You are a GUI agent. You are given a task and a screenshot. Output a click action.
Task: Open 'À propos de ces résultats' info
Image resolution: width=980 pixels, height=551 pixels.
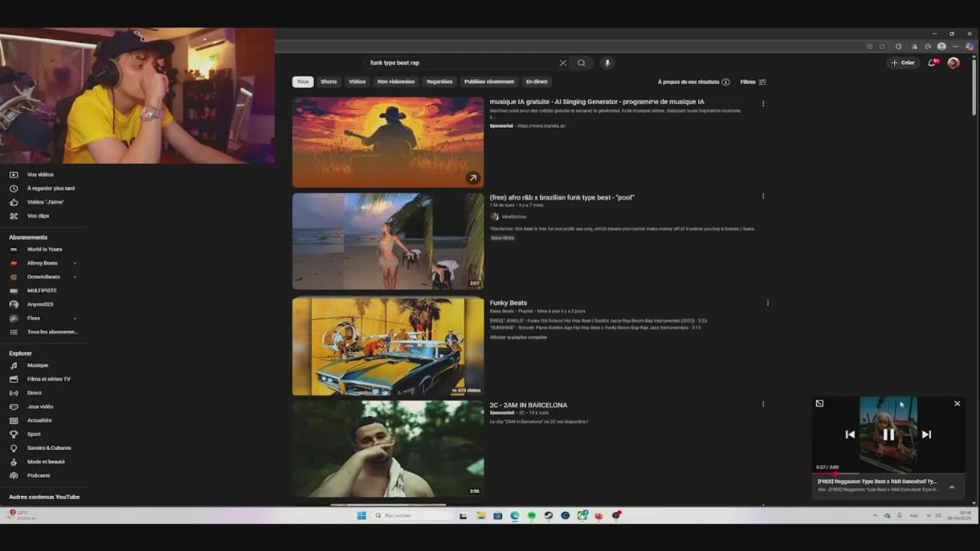point(694,82)
